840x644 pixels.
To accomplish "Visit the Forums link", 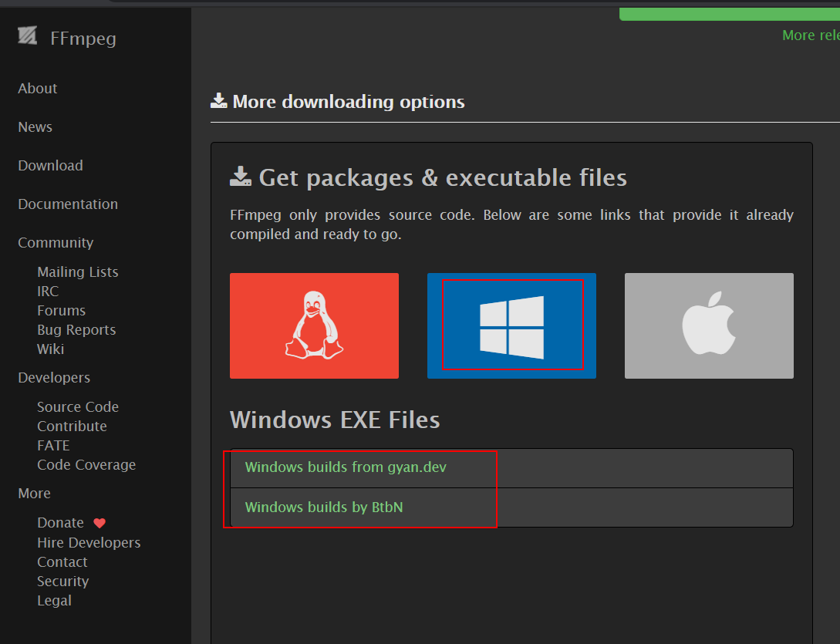I will [62, 311].
